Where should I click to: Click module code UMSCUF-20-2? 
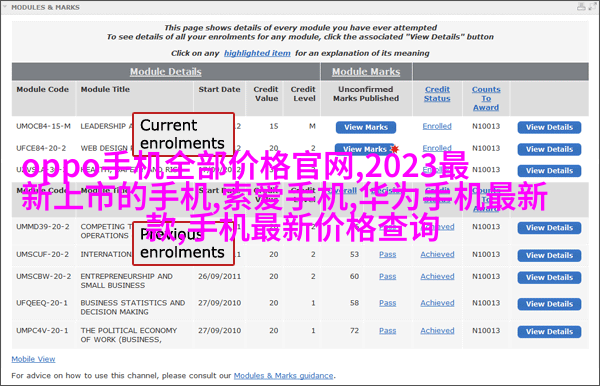pyautogui.click(x=42, y=254)
